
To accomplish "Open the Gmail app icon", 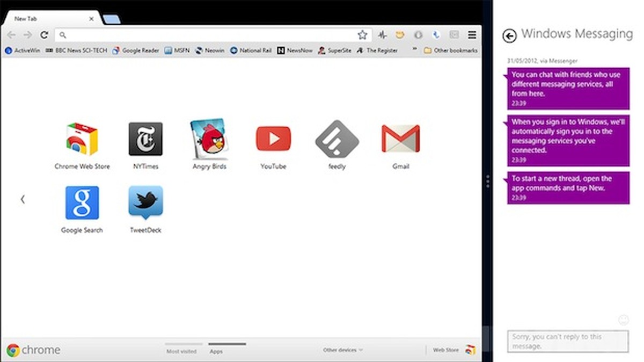I will pyautogui.click(x=400, y=139).
